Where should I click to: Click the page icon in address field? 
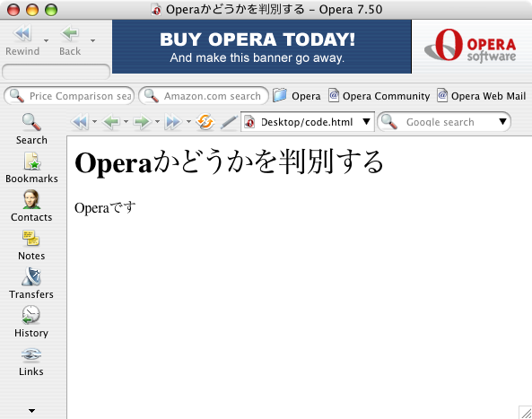point(249,122)
